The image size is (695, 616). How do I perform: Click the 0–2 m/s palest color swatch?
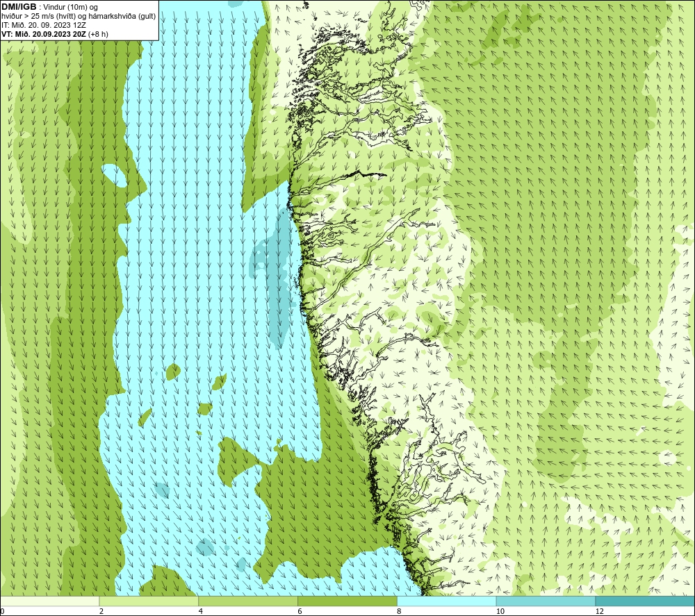pos(49,601)
